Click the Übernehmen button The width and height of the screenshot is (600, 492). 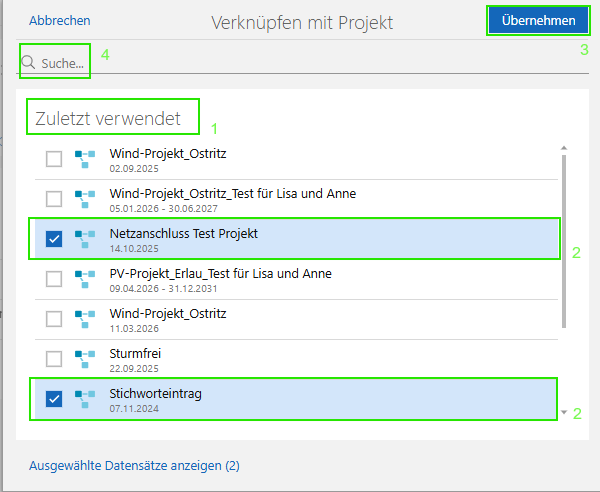point(538,20)
